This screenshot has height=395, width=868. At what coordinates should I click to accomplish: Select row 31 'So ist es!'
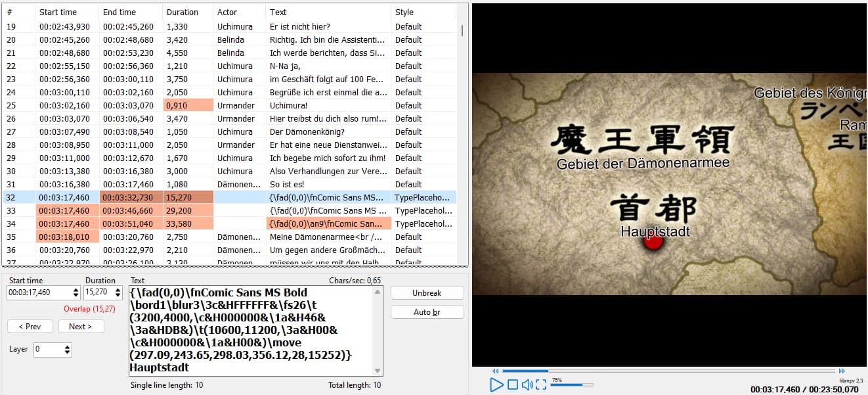pyautogui.click(x=229, y=184)
